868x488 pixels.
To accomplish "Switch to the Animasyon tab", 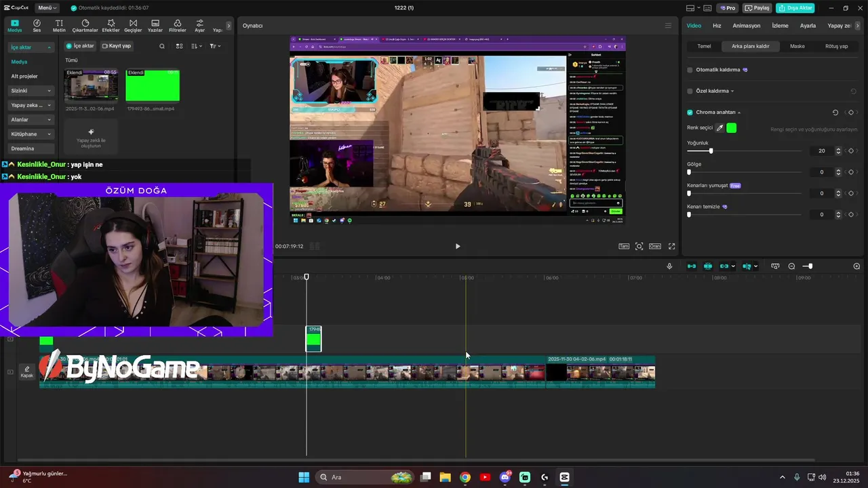I will [x=747, y=26].
